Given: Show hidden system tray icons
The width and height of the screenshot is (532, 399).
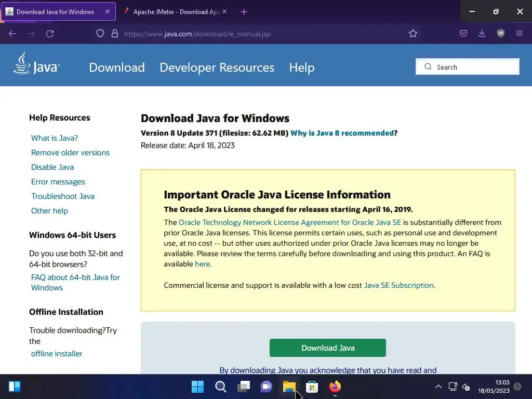Looking at the screenshot, I should tap(438, 387).
